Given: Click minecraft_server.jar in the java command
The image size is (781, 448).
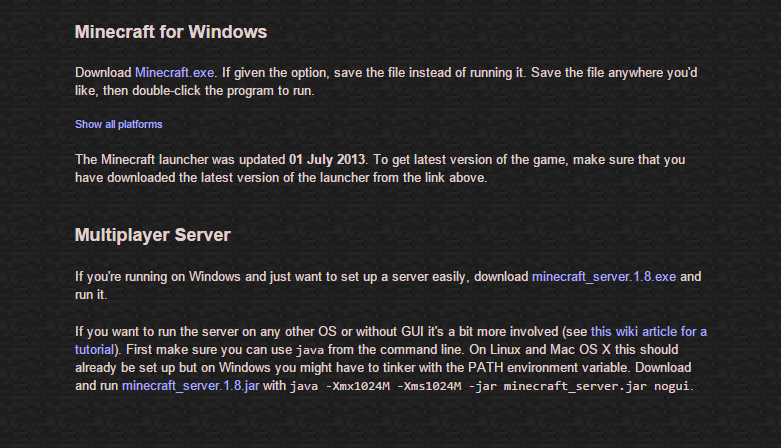Looking at the screenshot, I should [x=575, y=386].
